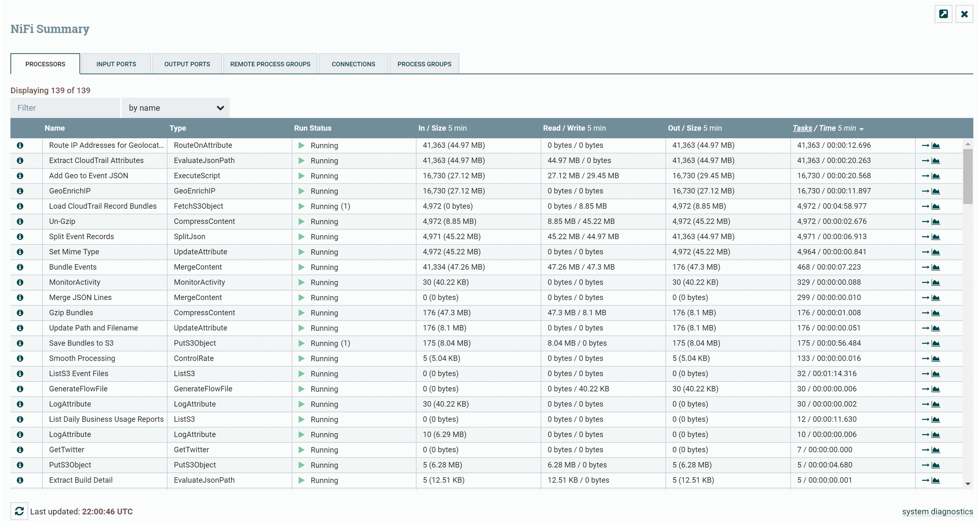Switch to Input Ports tab
This screenshot has height=522, width=980.
click(116, 64)
